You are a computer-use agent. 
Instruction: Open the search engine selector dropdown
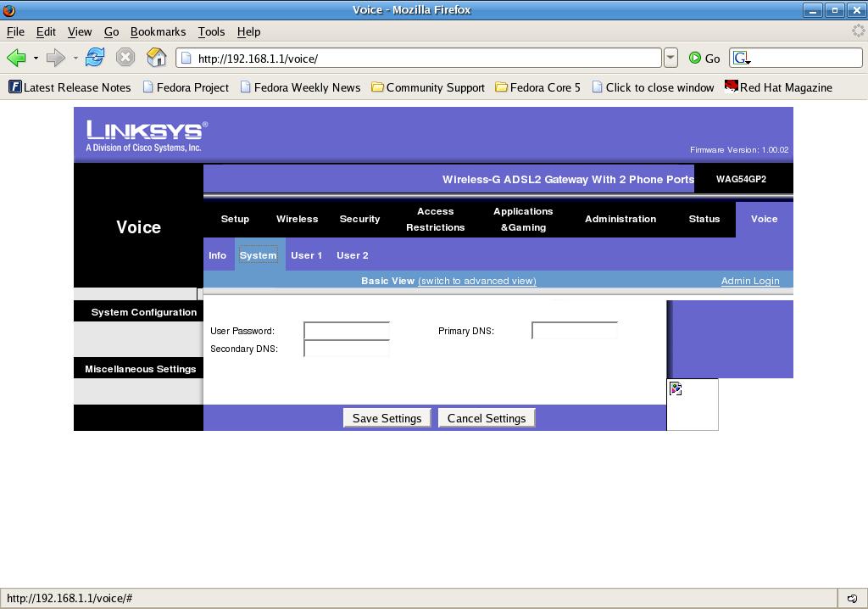(x=743, y=58)
